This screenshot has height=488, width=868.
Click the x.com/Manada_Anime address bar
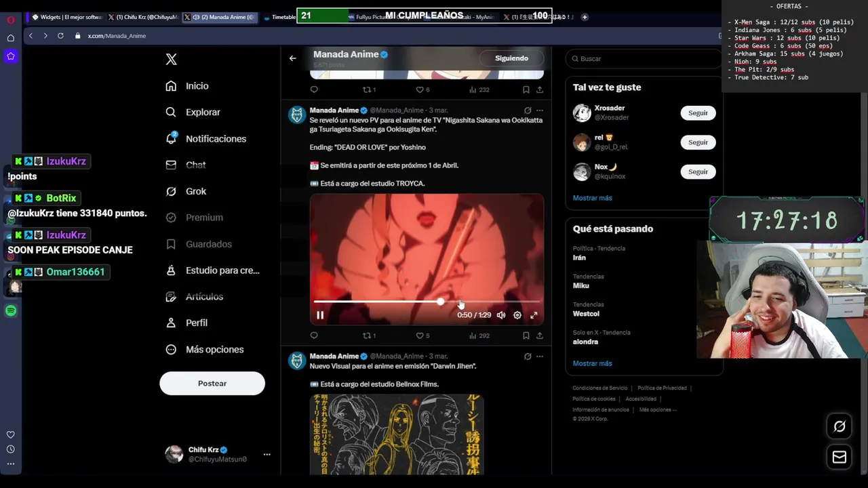click(x=117, y=36)
